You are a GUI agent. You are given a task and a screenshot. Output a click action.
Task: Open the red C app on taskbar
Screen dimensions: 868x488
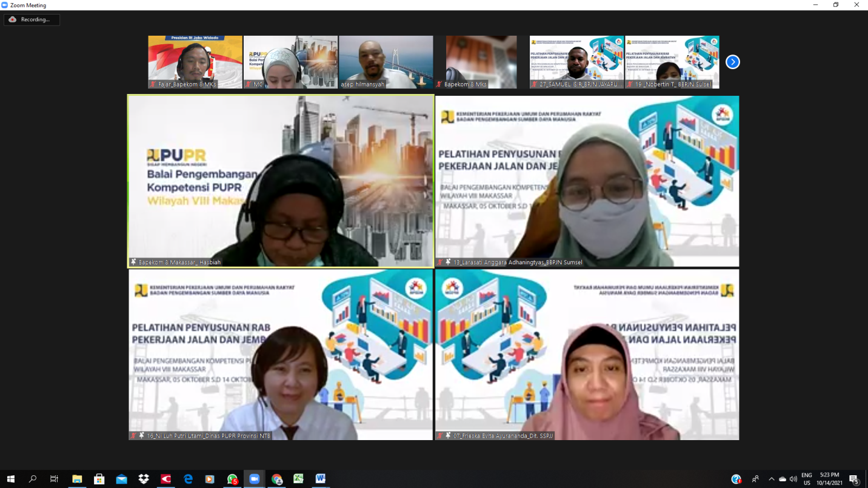tap(165, 479)
